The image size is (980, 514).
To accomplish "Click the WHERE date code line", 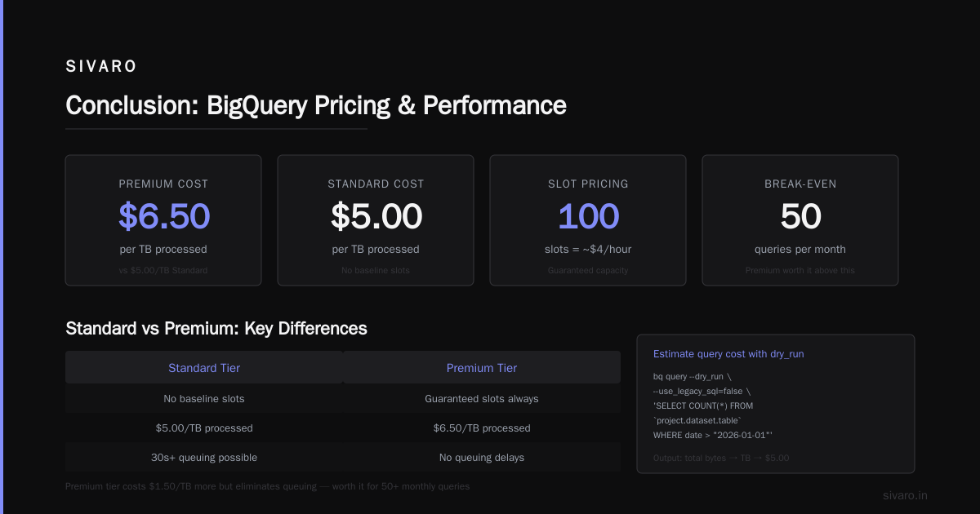I will [x=713, y=435].
